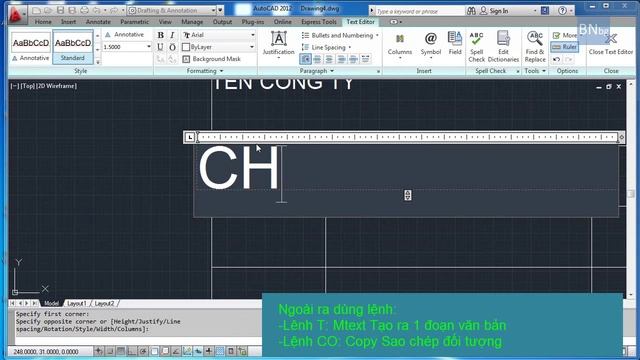Apply default paragraph alignment
Screen dimensions: 640x360
(305, 59)
